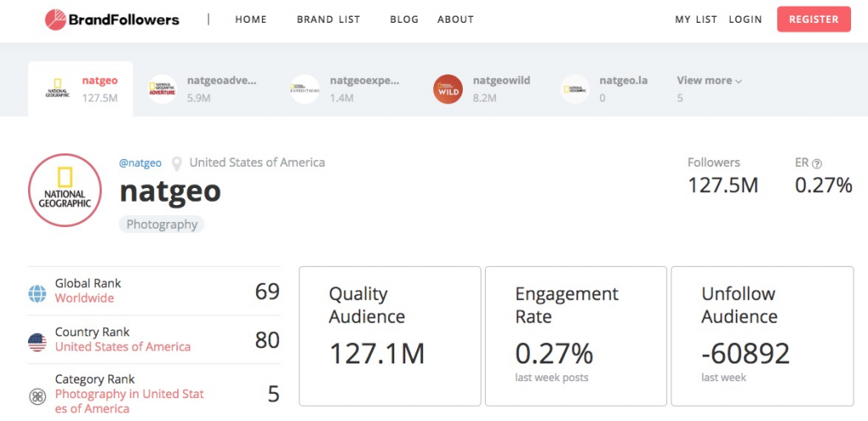Click natgeo tab logo thumbnail

[x=58, y=88]
